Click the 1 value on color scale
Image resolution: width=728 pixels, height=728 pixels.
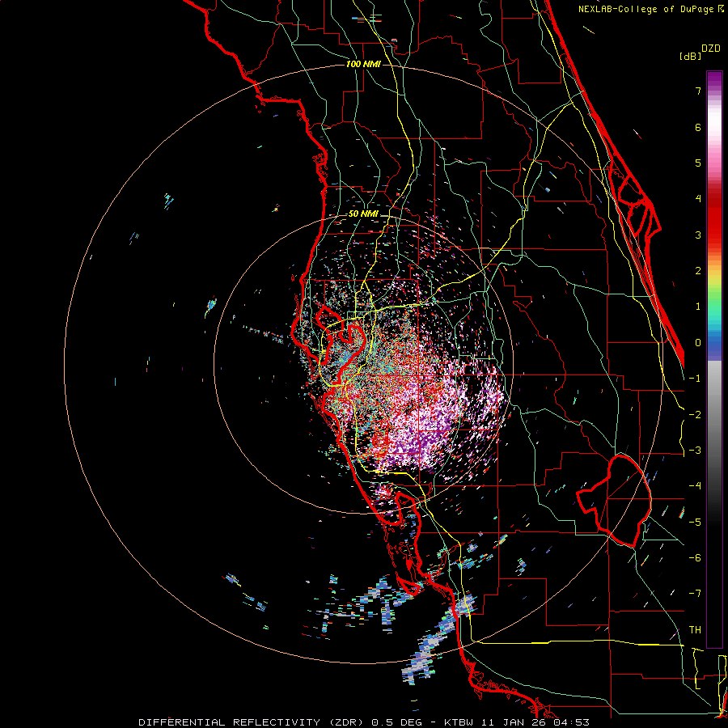point(698,307)
